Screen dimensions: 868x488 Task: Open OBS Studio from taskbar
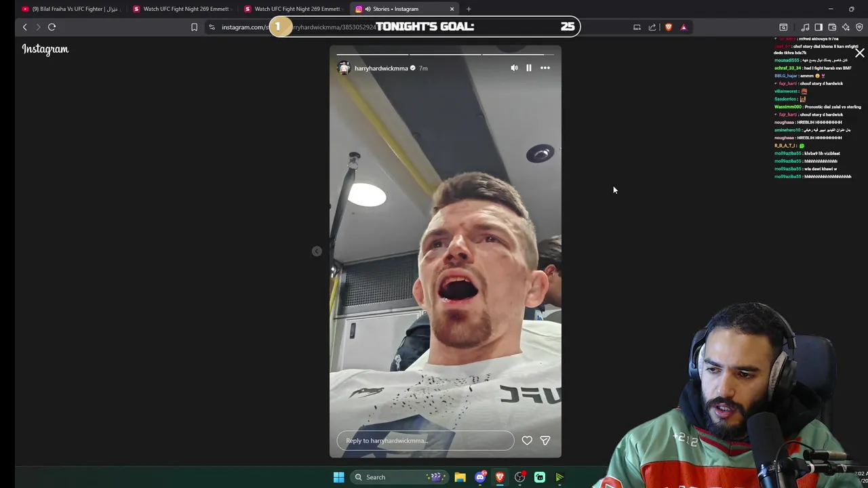(x=519, y=477)
